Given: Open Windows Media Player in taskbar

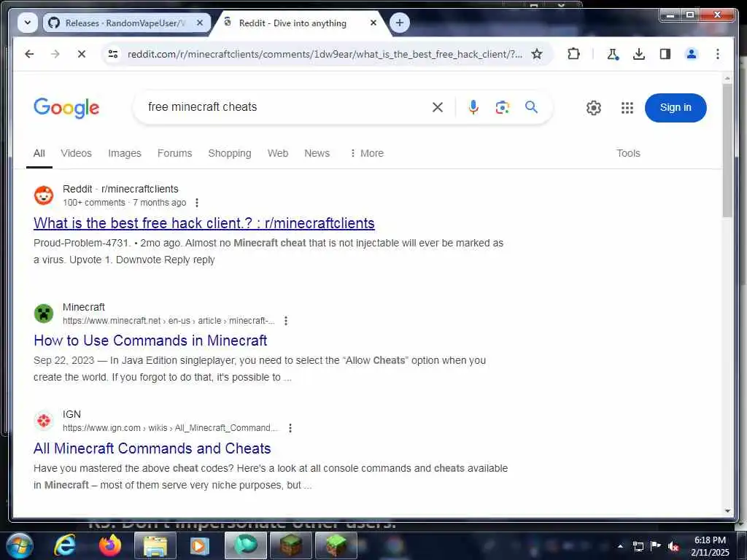Looking at the screenshot, I should tap(200, 545).
